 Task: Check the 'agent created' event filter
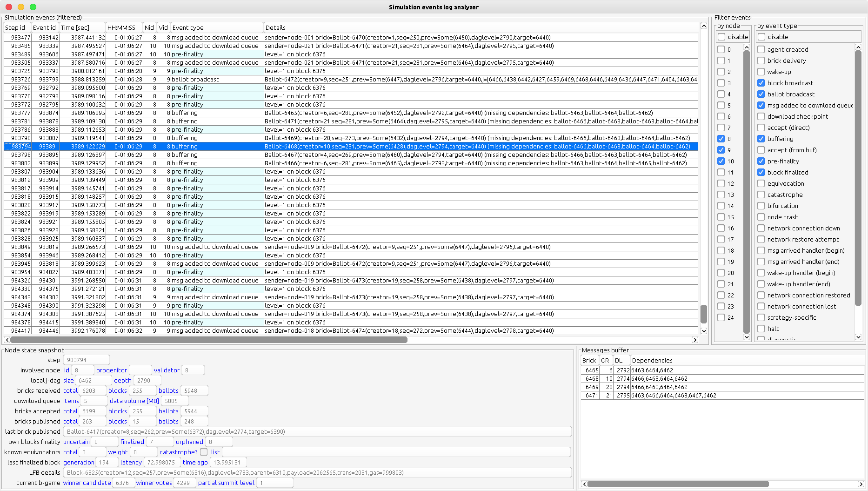click(x=761, y=49)
